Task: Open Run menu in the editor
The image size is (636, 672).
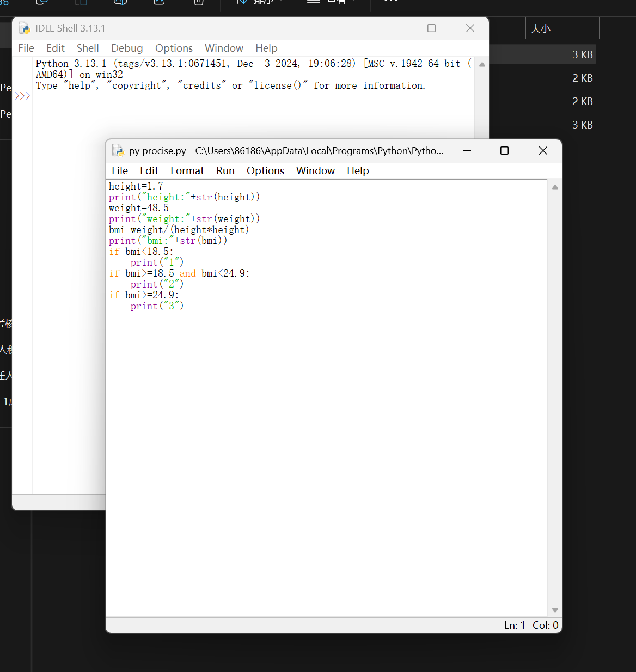Action: (x=225, y=170)
